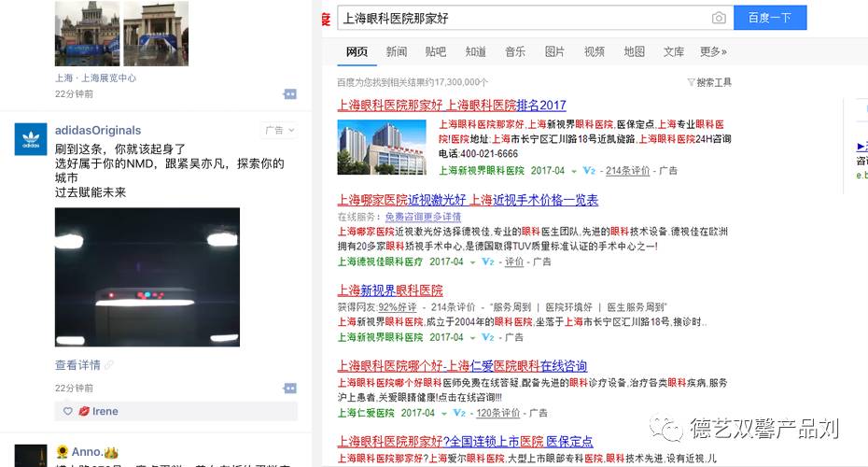Open first photo of 上海展览中心 post
The width and height of the screenshot is (868, 467).
[x=88, y=34]
